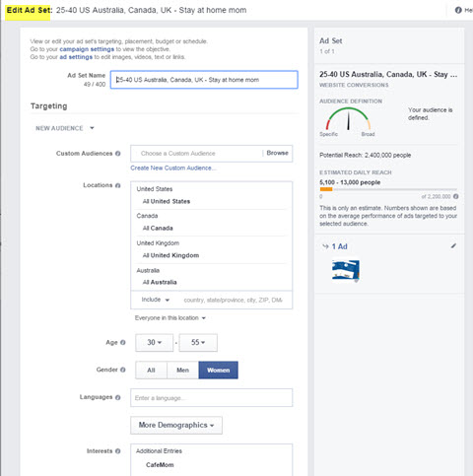The image size is (473, 476).
Task: Open the maximum age 55 dropdown
Action: pyautogui.click(x=198, y=343)
